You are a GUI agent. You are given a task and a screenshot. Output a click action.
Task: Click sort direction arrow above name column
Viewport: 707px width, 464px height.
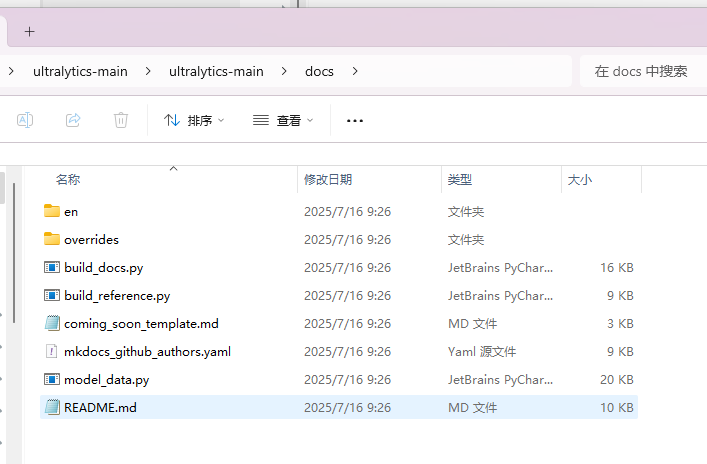174,168
